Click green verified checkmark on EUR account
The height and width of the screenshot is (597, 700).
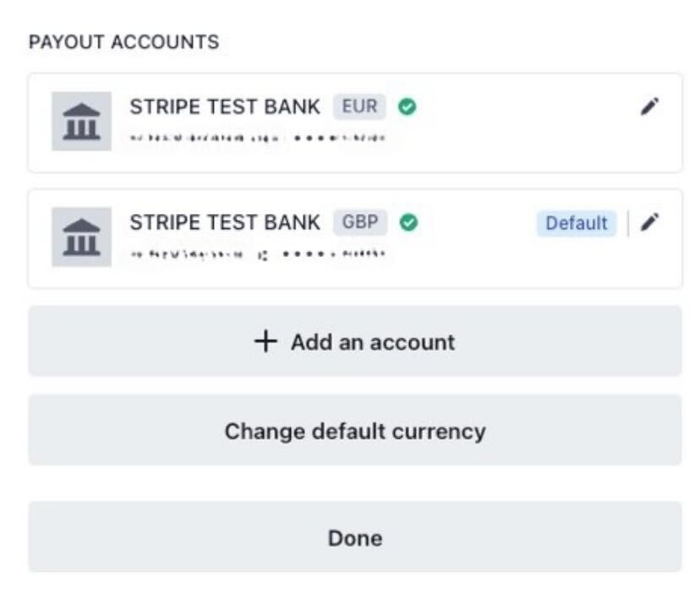tap(407, 107)
